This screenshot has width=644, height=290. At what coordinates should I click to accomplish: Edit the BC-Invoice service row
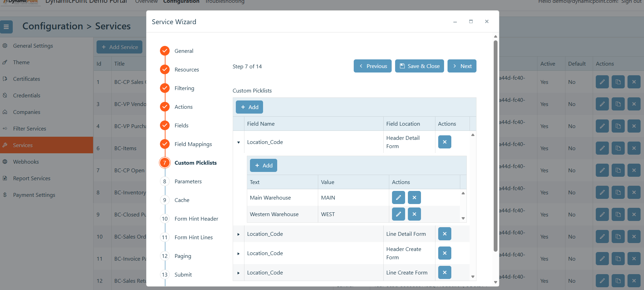602,259
